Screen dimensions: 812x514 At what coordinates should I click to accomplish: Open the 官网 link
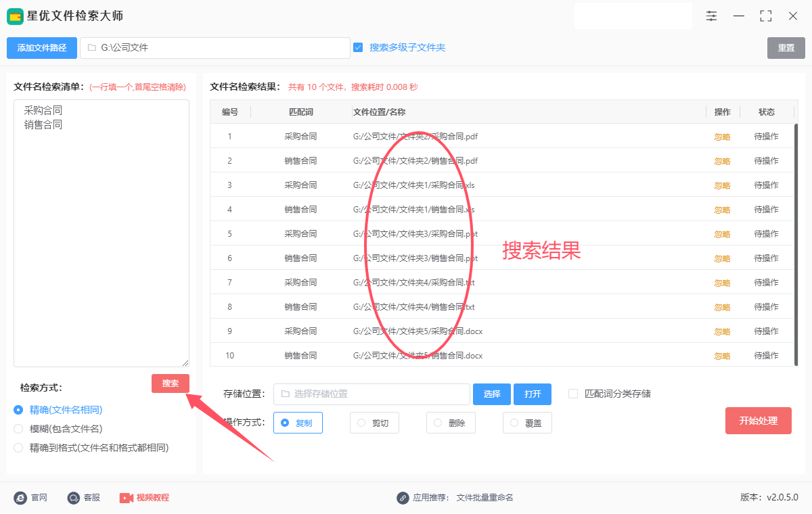pyautogui.click(x=39, y=498)
